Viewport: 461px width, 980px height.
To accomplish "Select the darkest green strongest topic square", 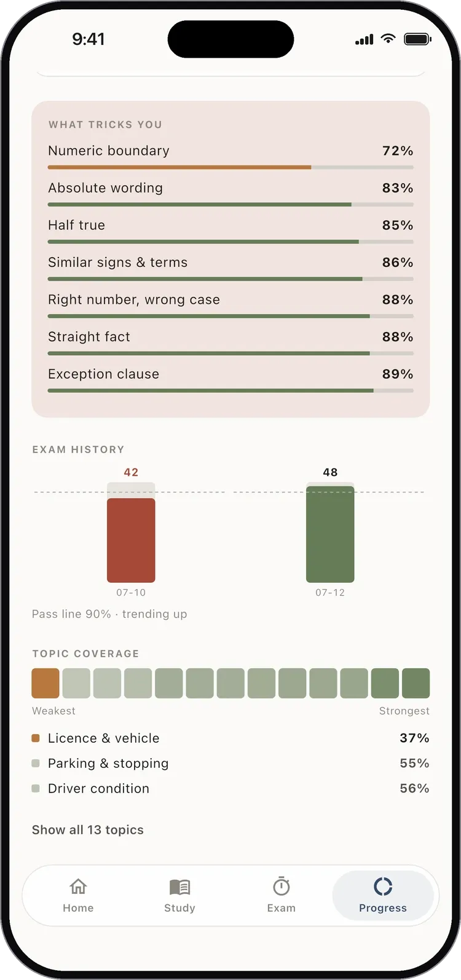I will 416,683.
